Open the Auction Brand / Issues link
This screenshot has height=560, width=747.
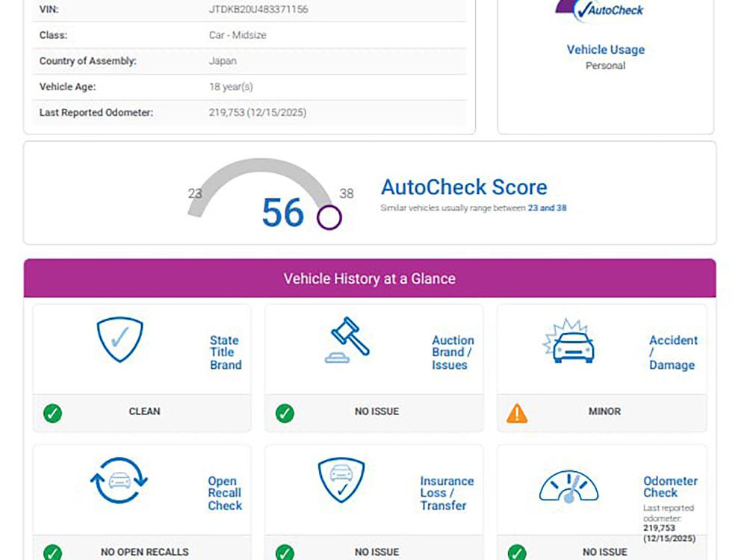452,352
